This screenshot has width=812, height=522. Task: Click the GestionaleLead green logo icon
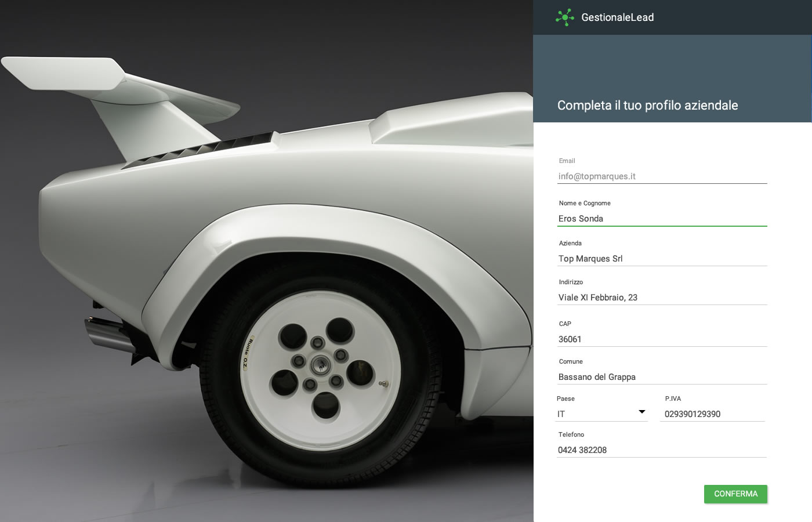coord(564,17)
